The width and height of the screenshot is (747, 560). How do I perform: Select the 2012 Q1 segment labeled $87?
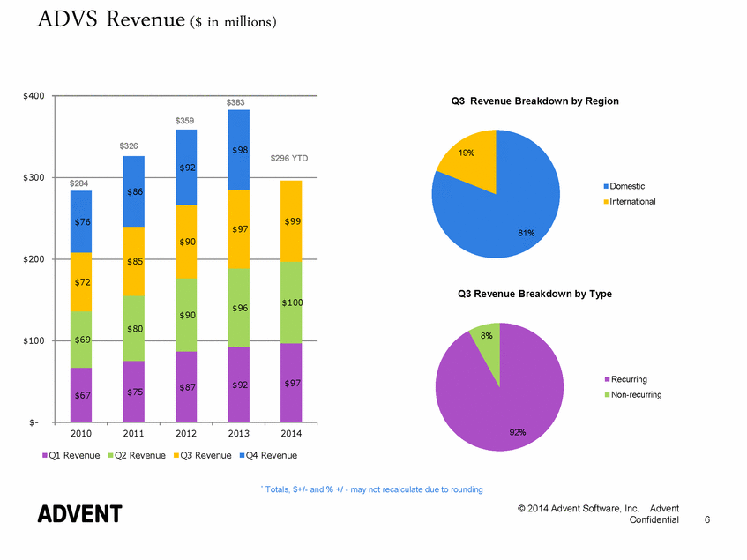(x=186, y=386)
